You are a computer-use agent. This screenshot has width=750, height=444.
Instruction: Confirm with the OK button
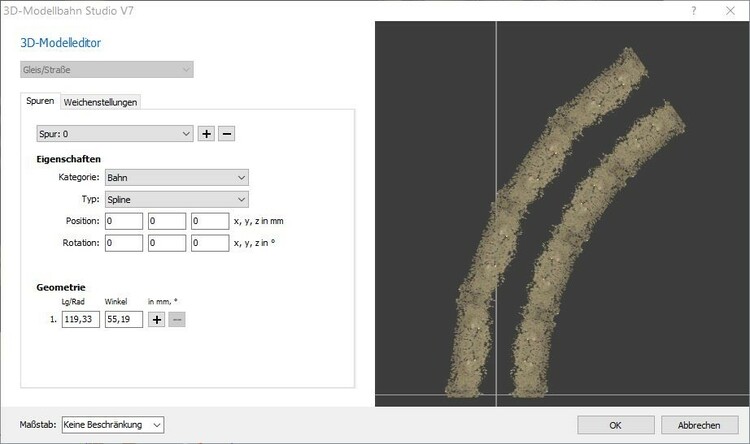coord(616,425)
